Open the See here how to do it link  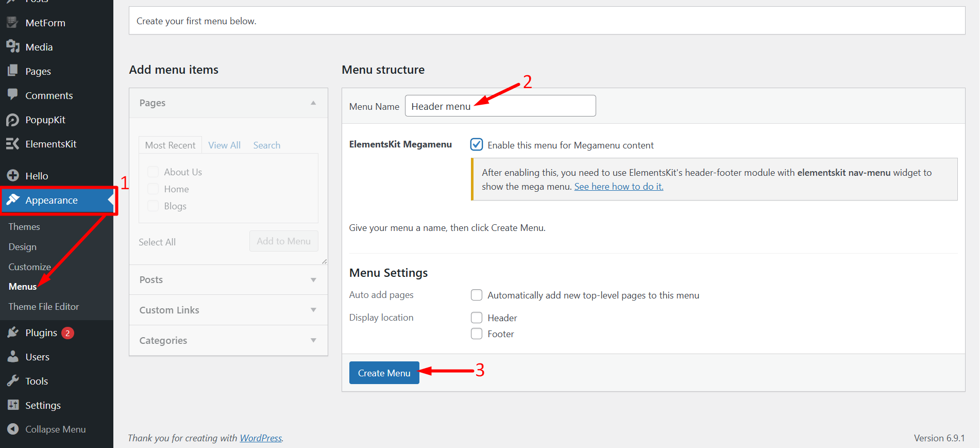(619, 187)
